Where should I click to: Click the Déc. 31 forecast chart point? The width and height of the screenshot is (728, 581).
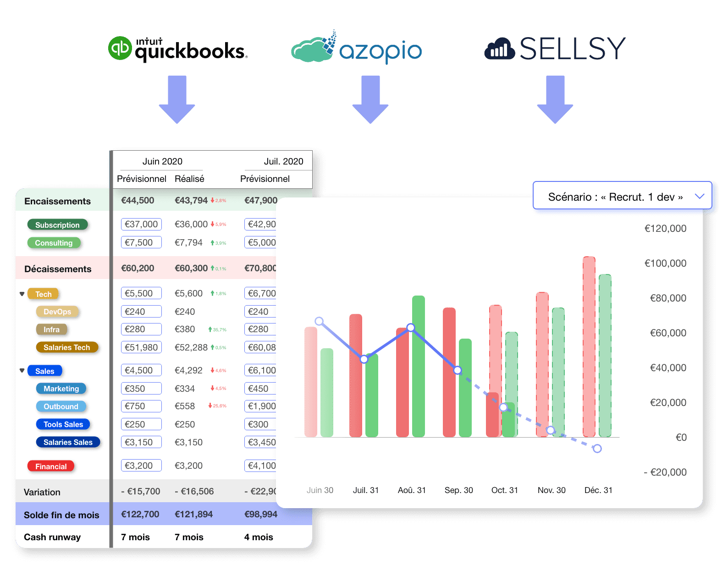point(597,449)
